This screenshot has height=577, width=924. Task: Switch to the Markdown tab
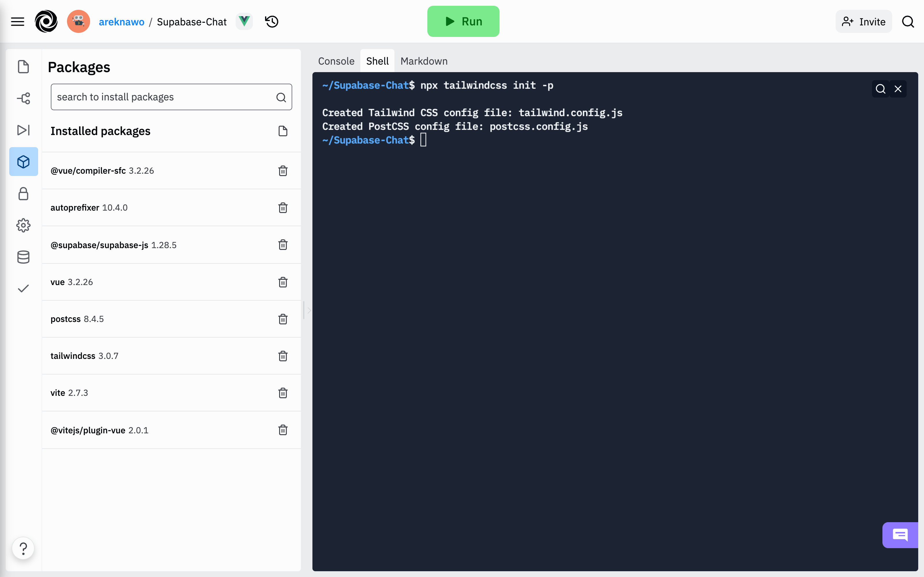tap(424, 61)
